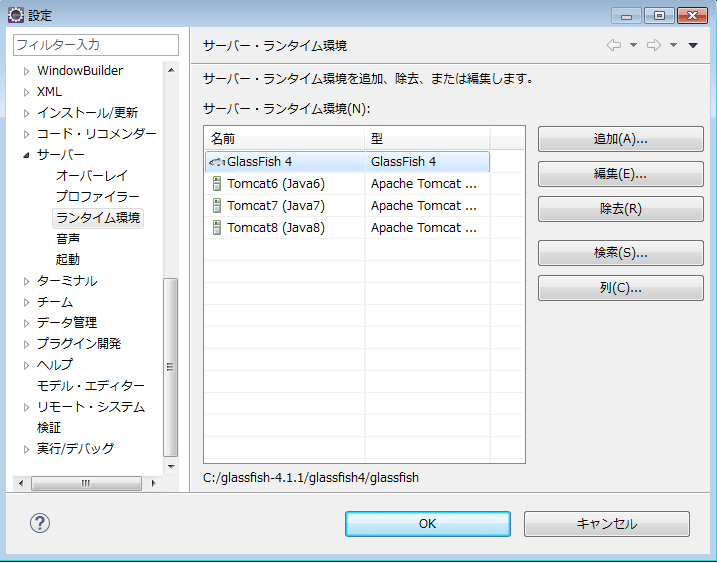Sort by the 名前 column header
Image resolution: width=717 pixels, height=563 pixels.
pos(284,139)
